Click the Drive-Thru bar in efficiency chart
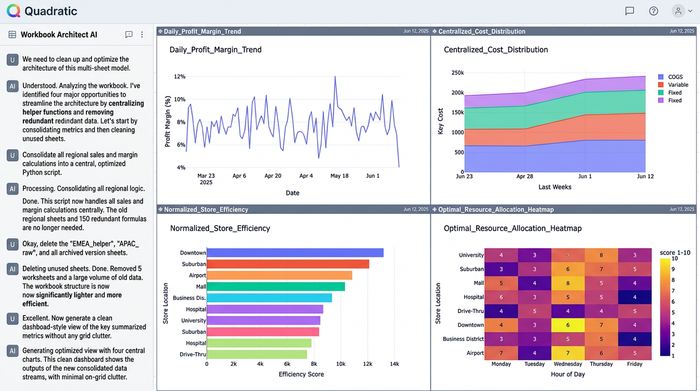The image size is (700, 391). click(x=257, y=354)
